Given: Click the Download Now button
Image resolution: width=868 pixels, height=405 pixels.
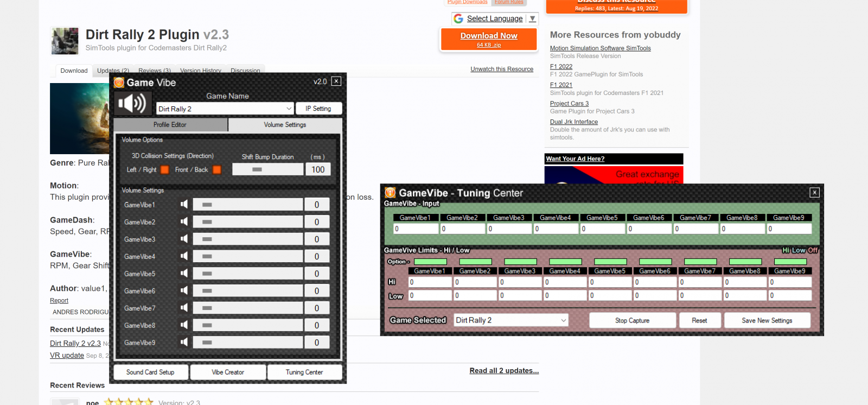Looking at the screenshot, I should (489, 39).
